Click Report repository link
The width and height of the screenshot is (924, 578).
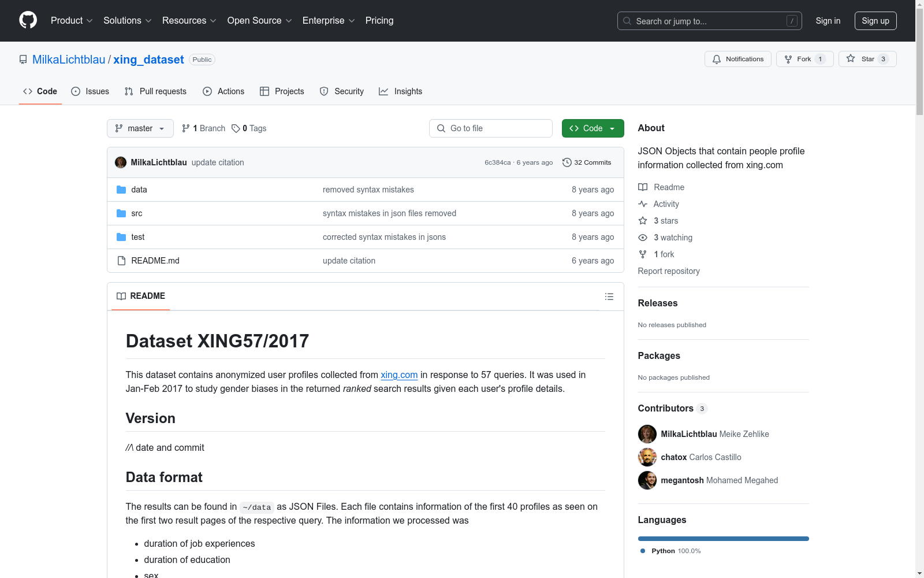coord(669,271)
